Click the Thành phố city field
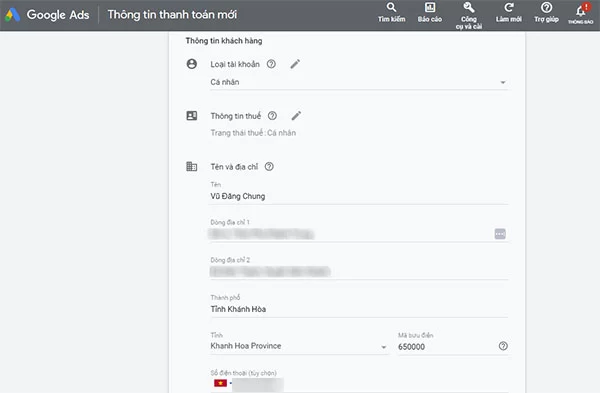The height and width of the screenshot is (393, 600). point(359,309)
